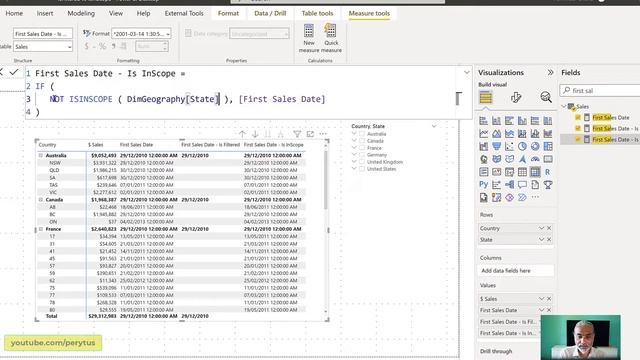The image size is (640, 360).
Task: Collapse the Australia row in matrix
Action: (41, 156)
